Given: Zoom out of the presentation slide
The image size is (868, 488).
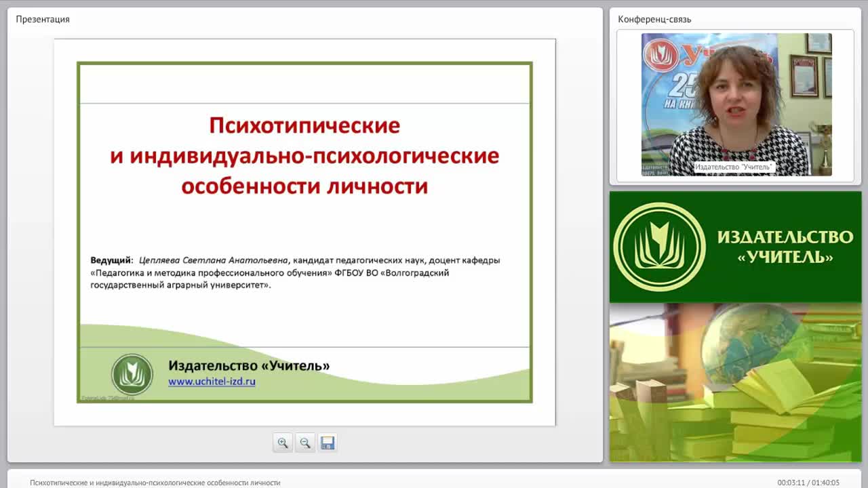Looking at the screenshot, I should (x=305, y=443).
